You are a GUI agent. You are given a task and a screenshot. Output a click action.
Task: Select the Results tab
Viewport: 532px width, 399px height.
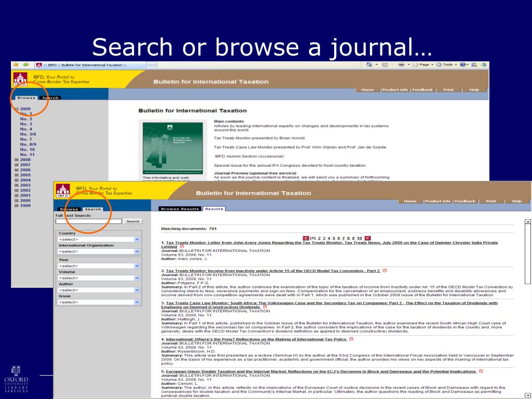(214, 209)
